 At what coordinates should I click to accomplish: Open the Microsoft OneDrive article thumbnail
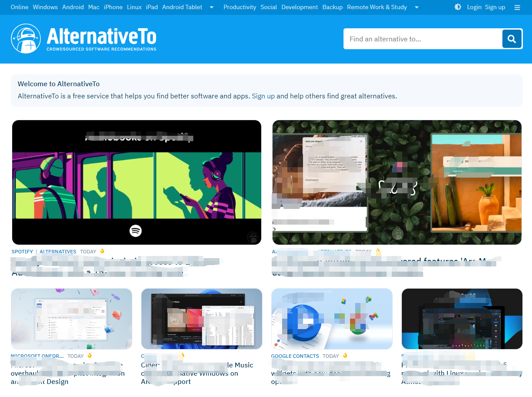coord(72,319)
